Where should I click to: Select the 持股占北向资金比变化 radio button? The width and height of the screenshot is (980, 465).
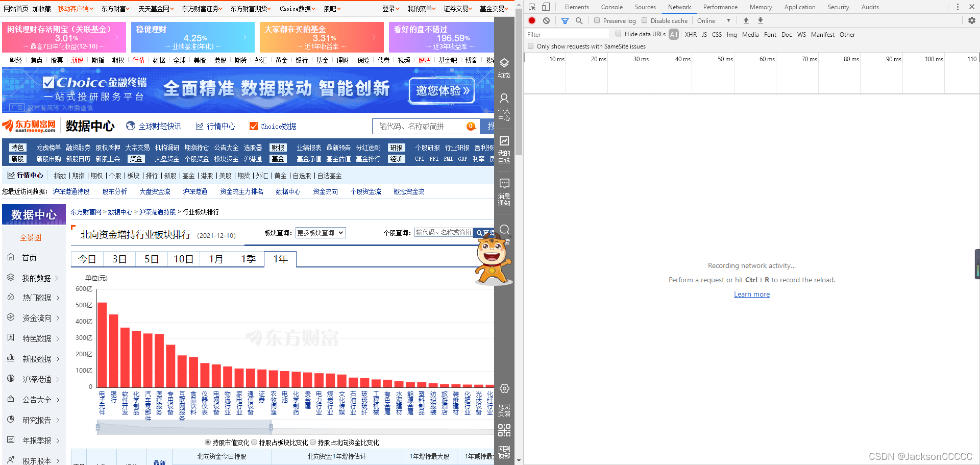313,442
